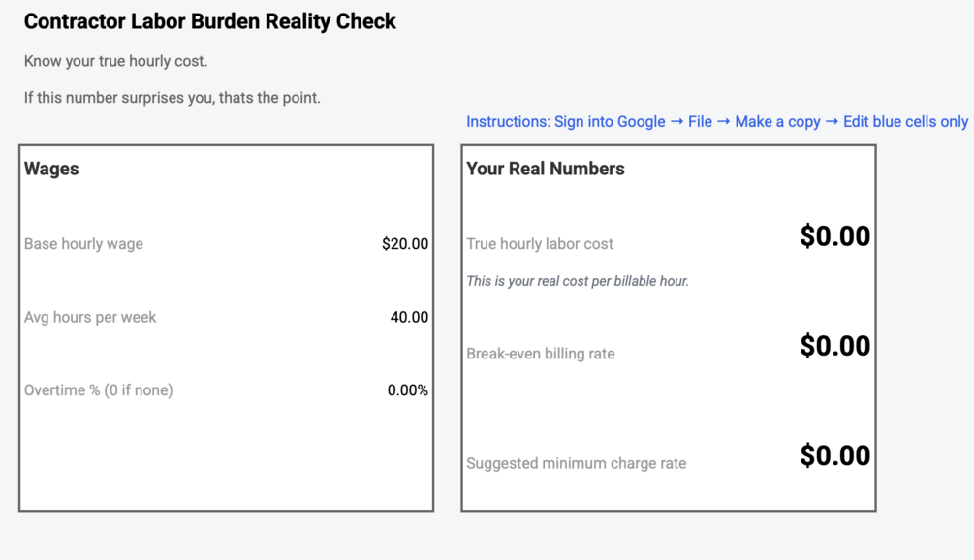Viewport: 974px width, 560px height.
Task: Click the True hourly labor cost label
Action: (x=540, y=244)
